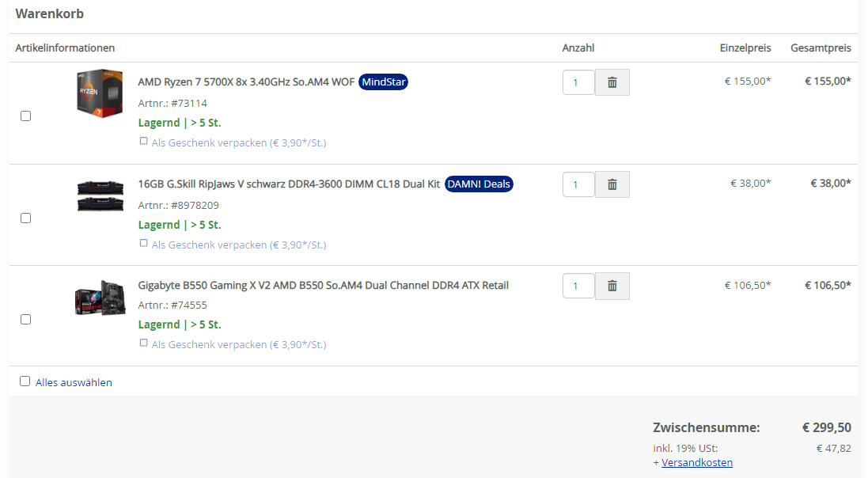Click the Gesamtpreis value € 38,00*

click(831, 183)
